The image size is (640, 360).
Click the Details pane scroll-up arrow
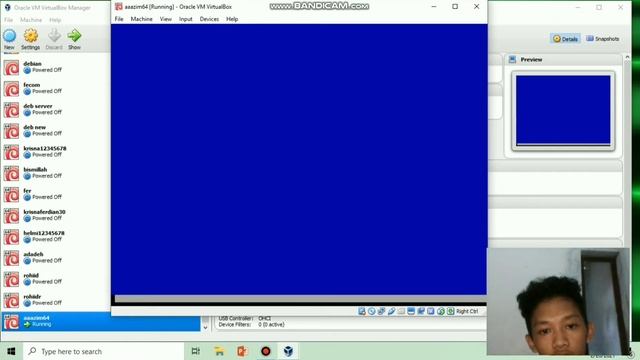tap(627, 57)
